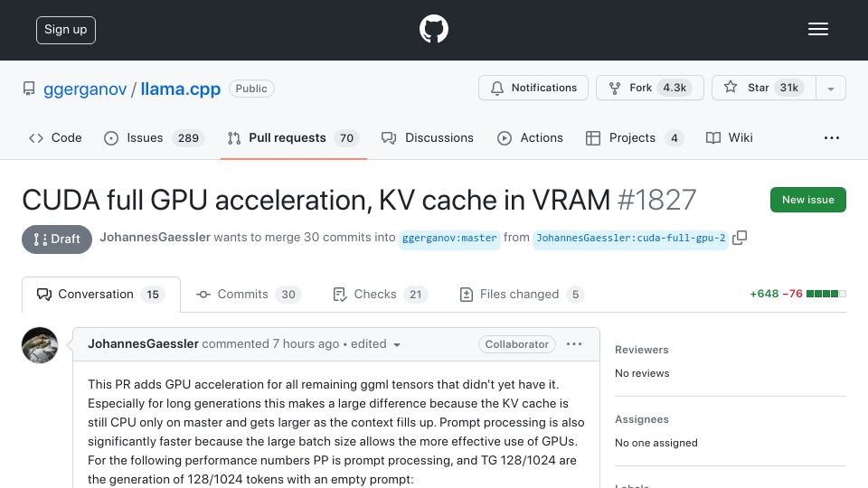Screen dimensions: 868x488
Task: Click the Issues count 289
Action: click(188, 137)
